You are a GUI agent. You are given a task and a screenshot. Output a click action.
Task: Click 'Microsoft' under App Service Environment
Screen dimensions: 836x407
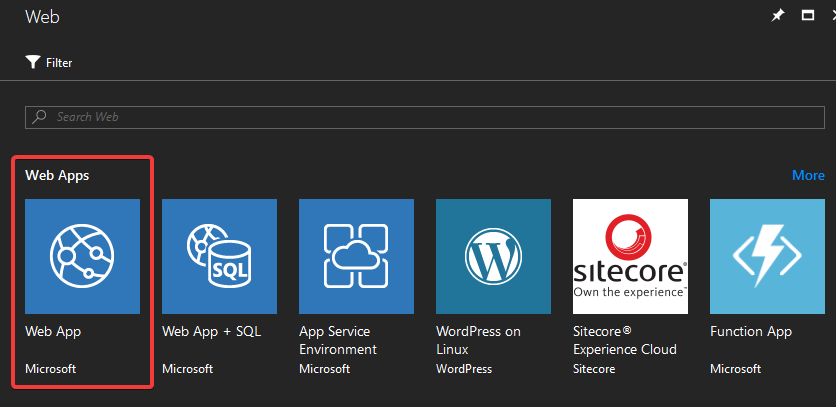click(325, 369)
